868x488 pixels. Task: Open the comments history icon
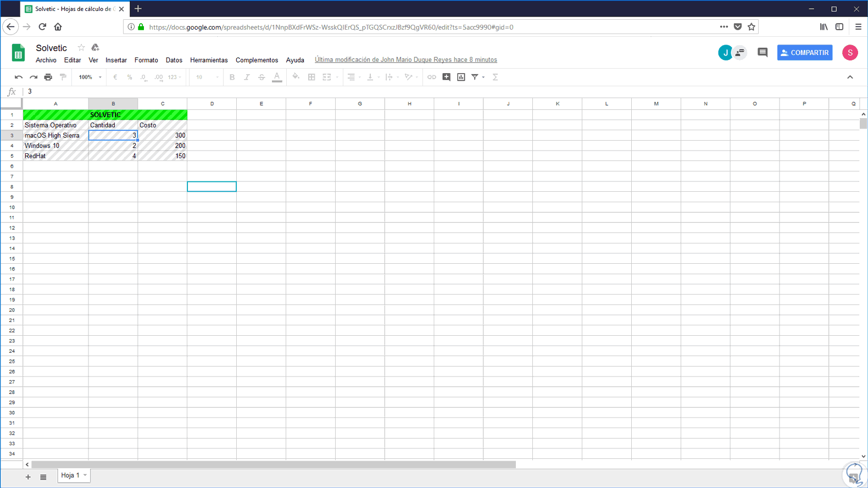[x=763, y=53]
